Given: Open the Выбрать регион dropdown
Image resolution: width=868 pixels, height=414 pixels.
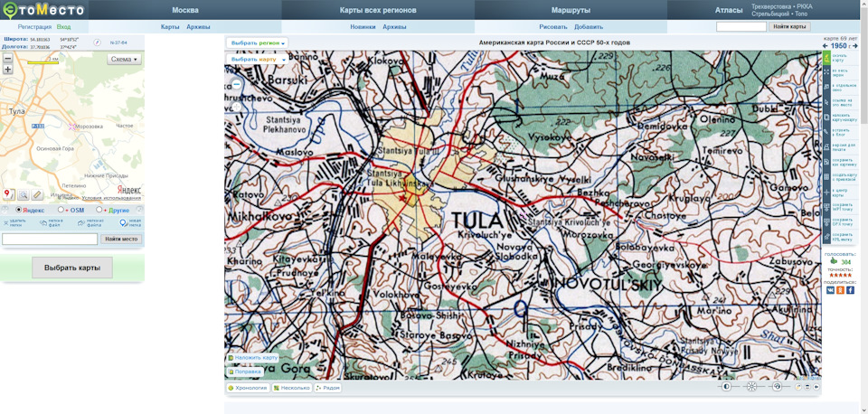Looking at the screenshot, I should click(257, 42).
